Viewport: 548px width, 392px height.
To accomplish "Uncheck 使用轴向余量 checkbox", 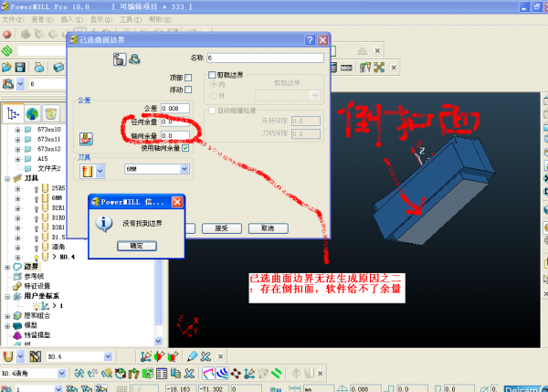I will point(185,148).
